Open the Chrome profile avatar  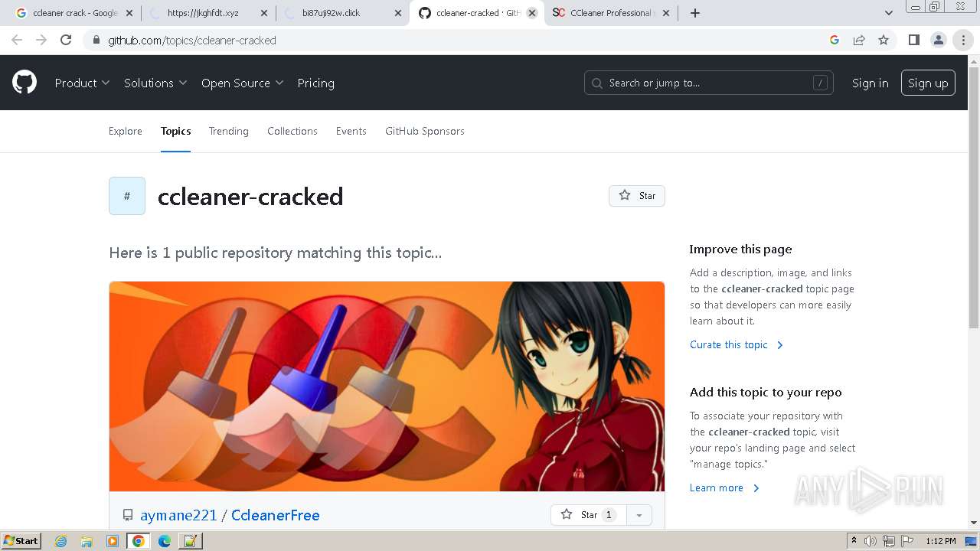[938, 40]
